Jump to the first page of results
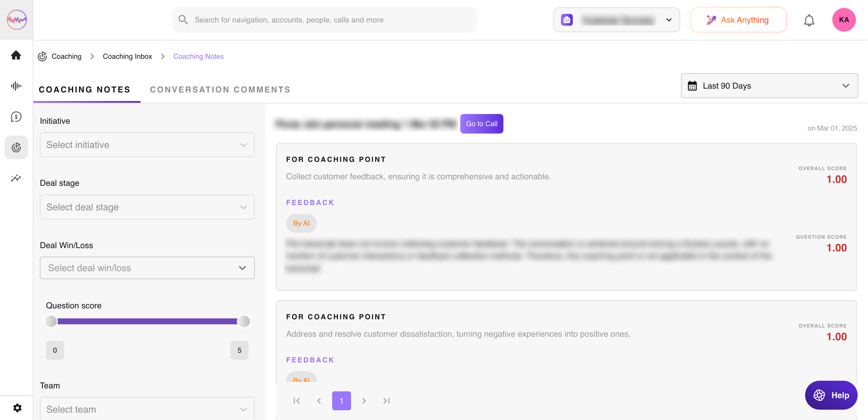This screenshot has height=420, width=868. coord(296,401)
